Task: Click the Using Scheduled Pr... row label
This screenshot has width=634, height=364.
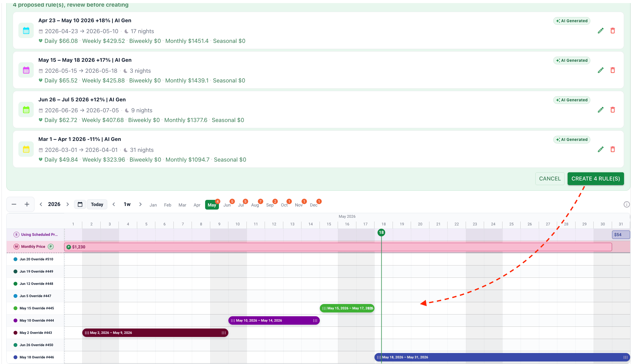Action: tap(39, 235)
